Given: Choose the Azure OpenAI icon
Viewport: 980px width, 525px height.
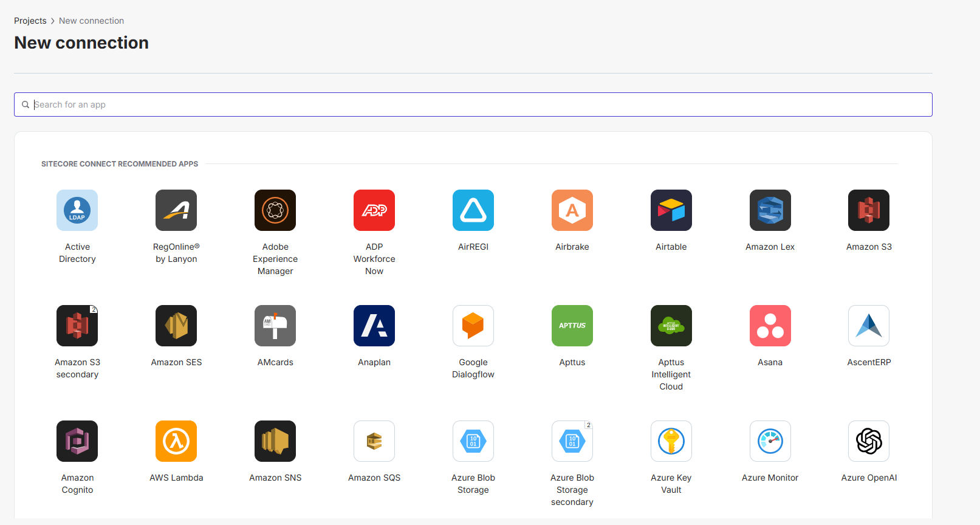Looking at the screenshot, I should point(869,441).
